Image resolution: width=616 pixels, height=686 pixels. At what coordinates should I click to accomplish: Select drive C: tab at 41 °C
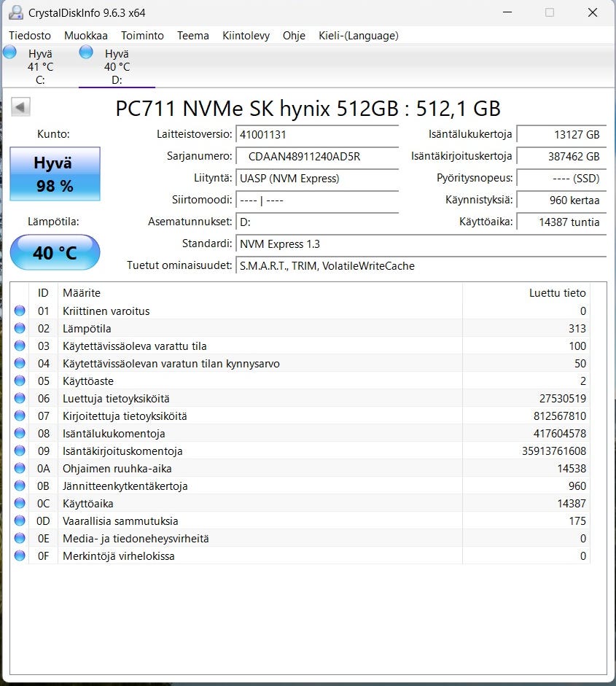pos(40,66)
